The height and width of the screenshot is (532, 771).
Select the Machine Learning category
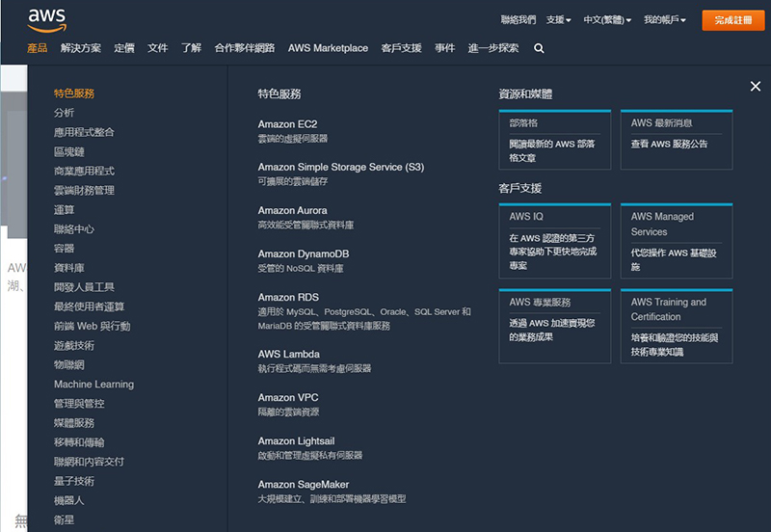(93, 384)
